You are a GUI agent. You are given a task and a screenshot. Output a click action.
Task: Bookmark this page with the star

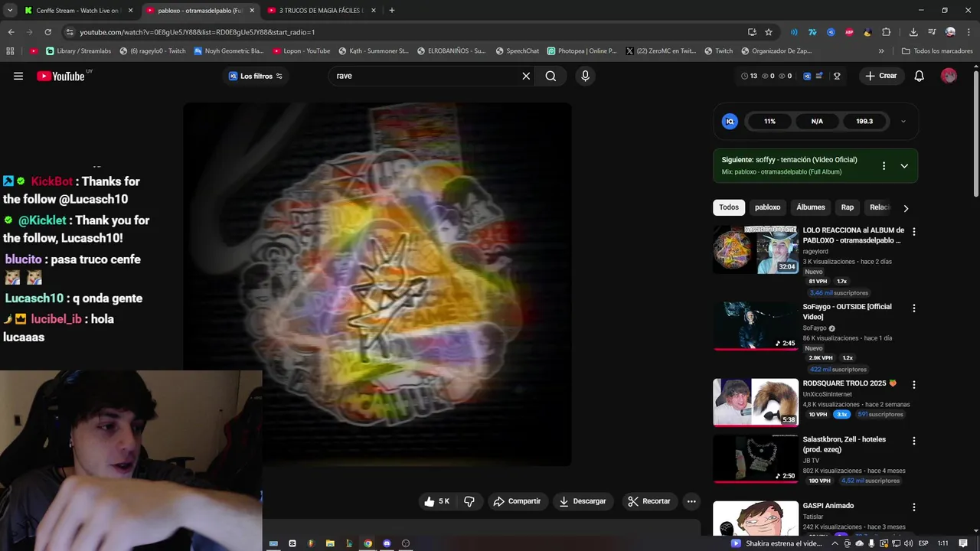pos(769,32)
